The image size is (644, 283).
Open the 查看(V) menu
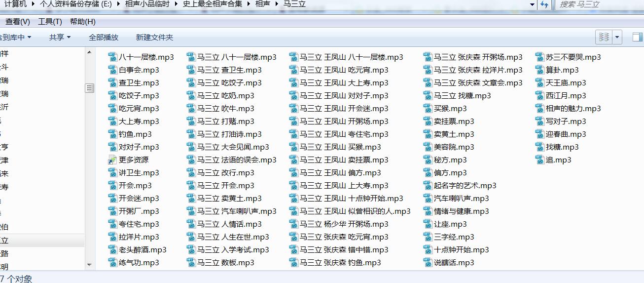18,22
